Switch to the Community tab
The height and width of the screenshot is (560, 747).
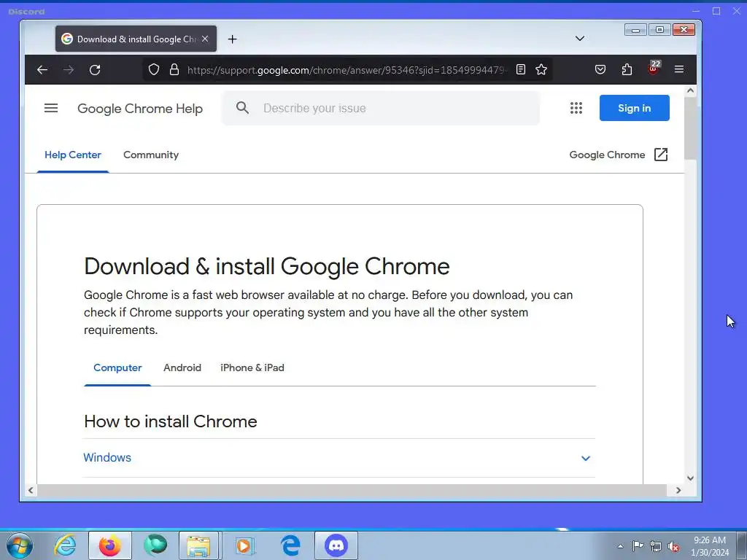pyautogui.click(x=151, y=155)
